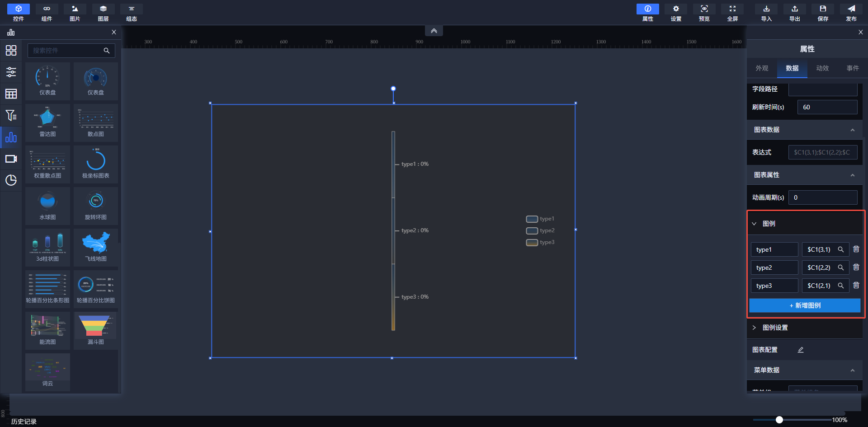Collapse the 图例 section
The height and width of the screenshot is (427, 868).
[x=754, y=224]
